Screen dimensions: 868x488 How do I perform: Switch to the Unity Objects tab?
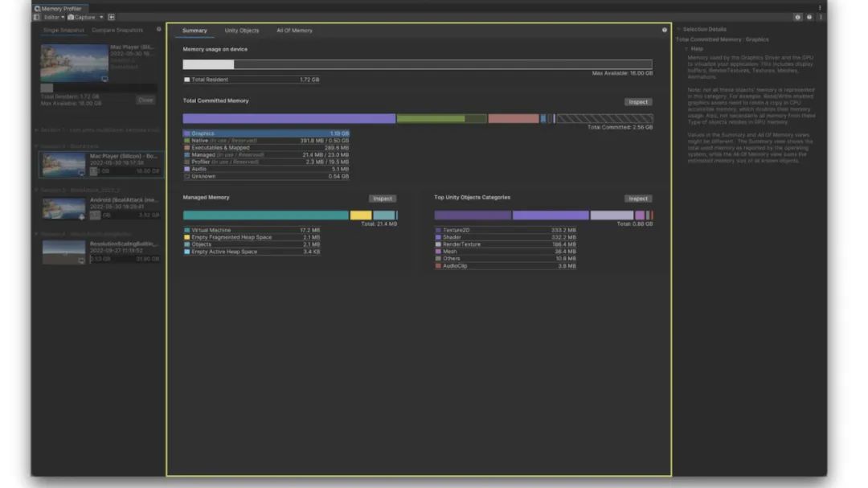(x=241, y=31)
